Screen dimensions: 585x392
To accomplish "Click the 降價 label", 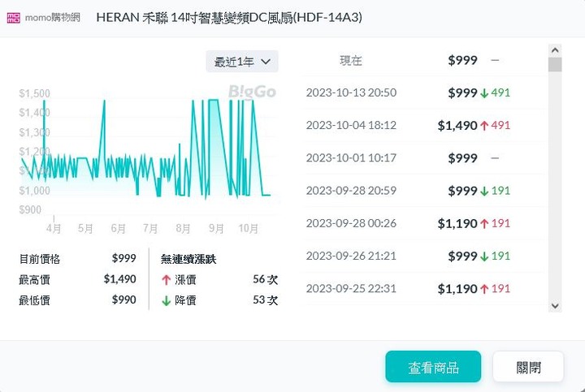I will tap(185, 300).
